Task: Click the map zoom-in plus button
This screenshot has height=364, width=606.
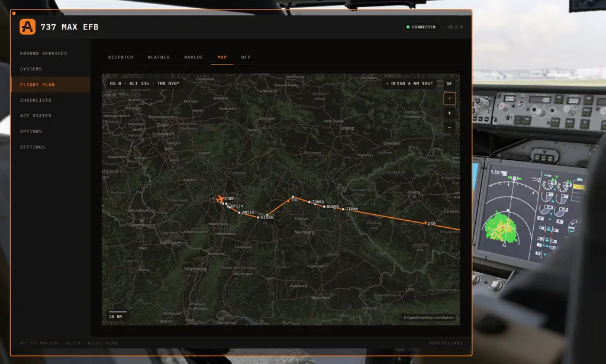Action: click(449, 113)
